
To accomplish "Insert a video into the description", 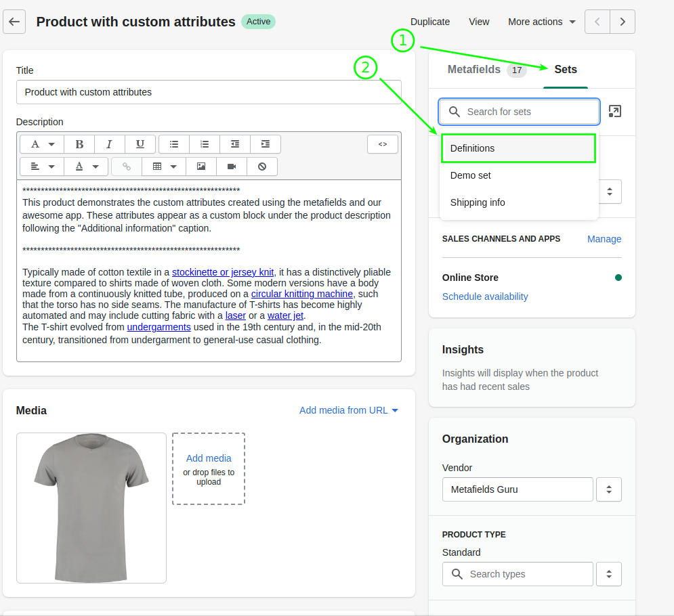I will [231, 166].
